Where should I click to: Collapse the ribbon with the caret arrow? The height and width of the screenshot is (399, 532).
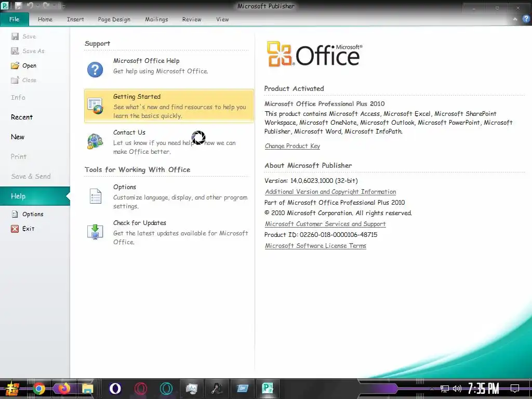click(x=515, y=19)
